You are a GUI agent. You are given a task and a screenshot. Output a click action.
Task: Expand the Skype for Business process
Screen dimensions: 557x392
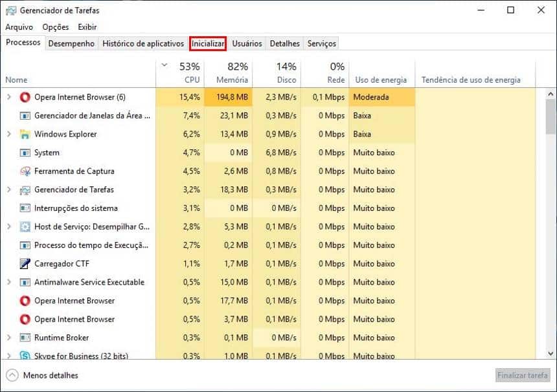[9, 356]
